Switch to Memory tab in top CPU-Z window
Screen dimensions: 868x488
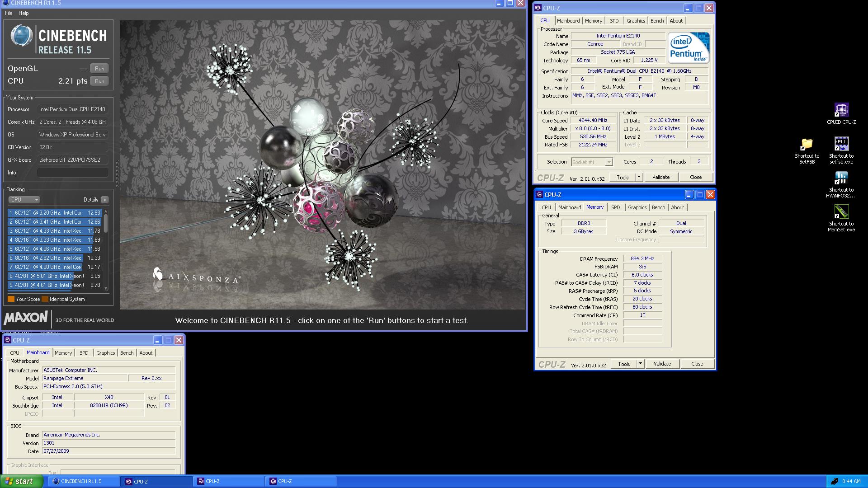pyautogui.click(x=594, y=21)
